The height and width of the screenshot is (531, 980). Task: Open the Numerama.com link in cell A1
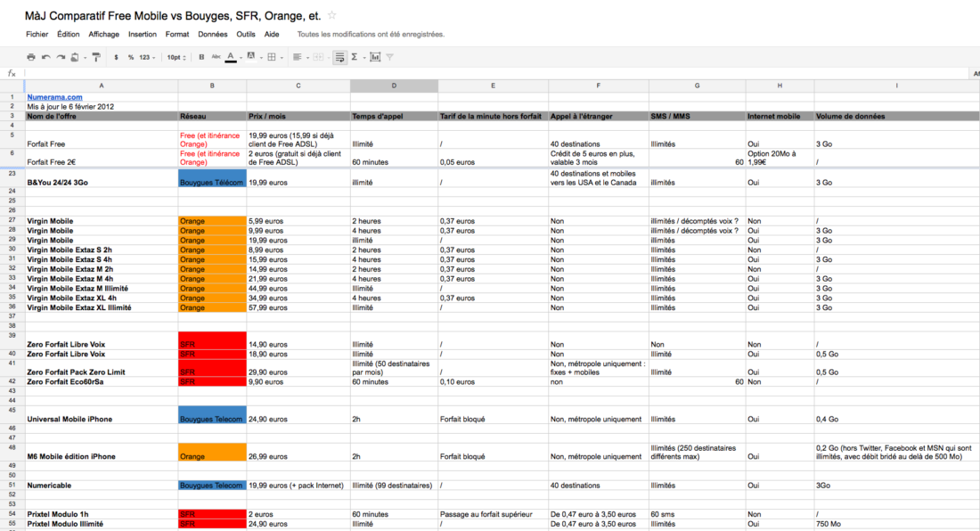(54, 97)
